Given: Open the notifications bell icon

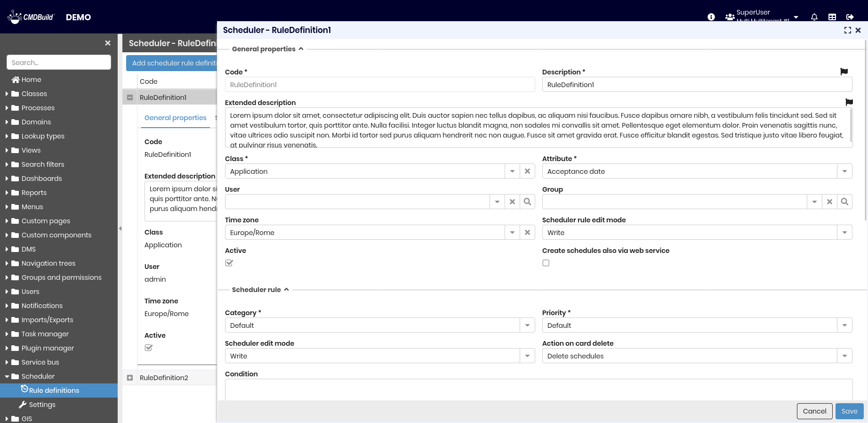Looking at the screenshot, I should 814,17.
